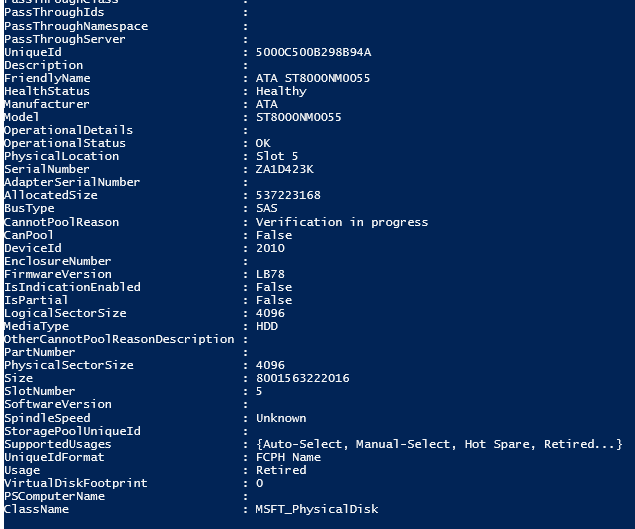
Task: Click the Model value ST8000NM0055
Action: tap(298, 117)
